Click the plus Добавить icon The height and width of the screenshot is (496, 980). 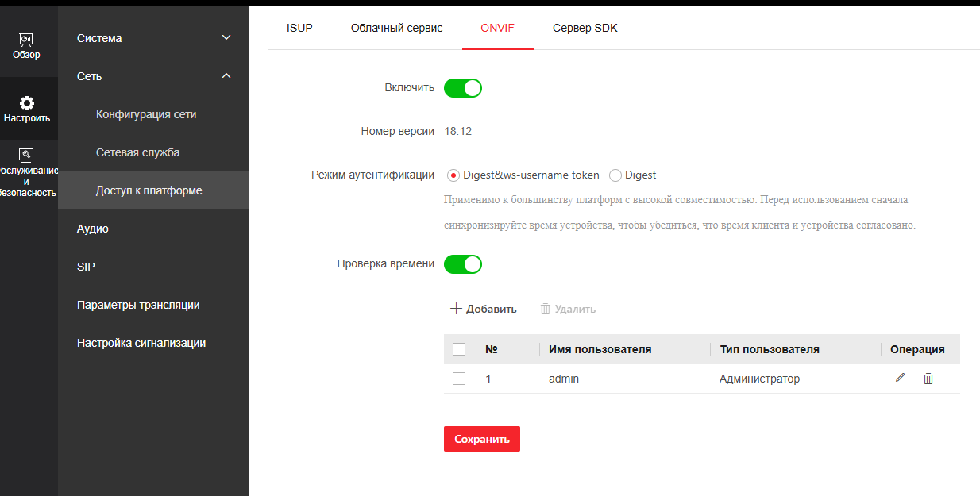point(456,309)
